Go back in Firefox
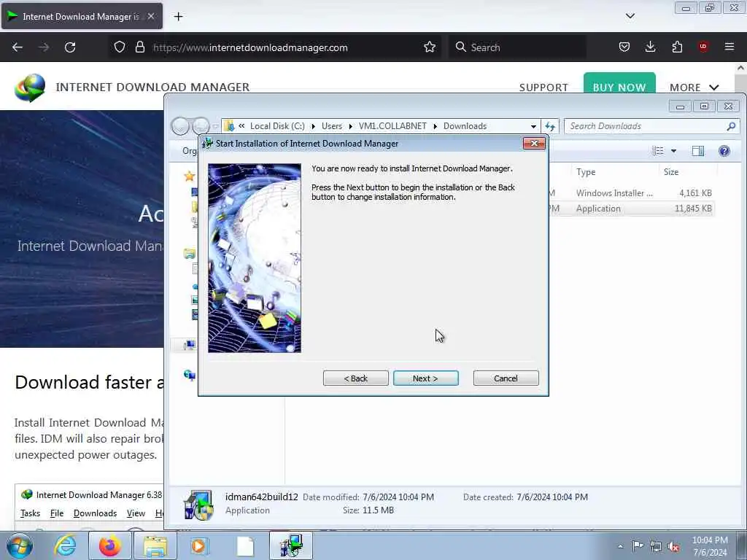The width and height of the screenshot is (747, 560). [x=18, y=47]
